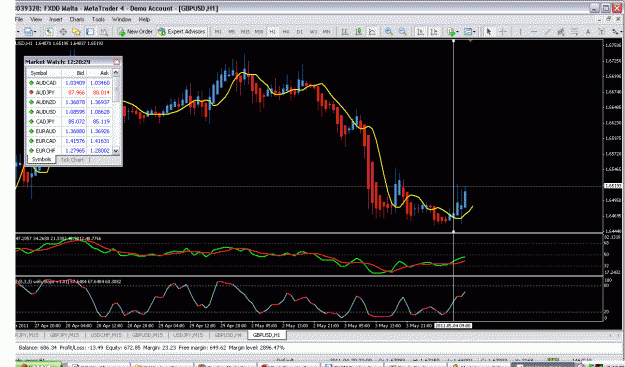This screenshot has height=367, width=625.
Task: Draw a horizontal line tool
Action: tap(534, 31)
